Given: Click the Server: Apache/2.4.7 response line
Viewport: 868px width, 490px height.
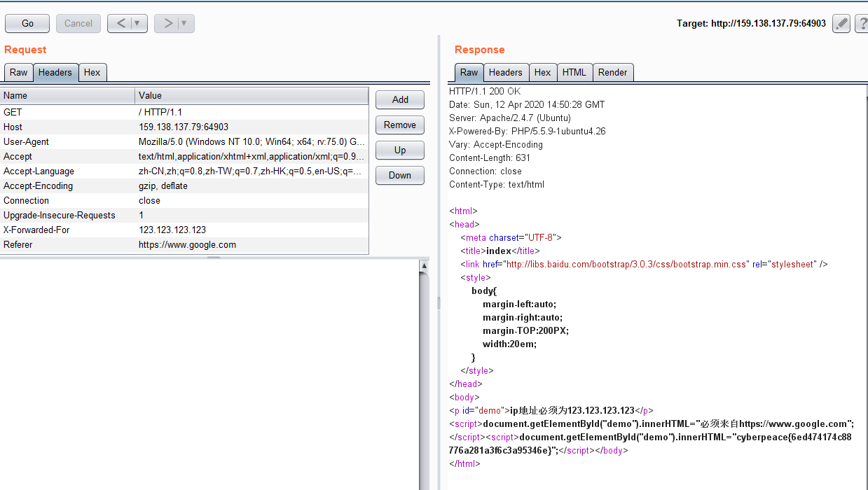Looking at the screenshot, I should click(510, 118).
